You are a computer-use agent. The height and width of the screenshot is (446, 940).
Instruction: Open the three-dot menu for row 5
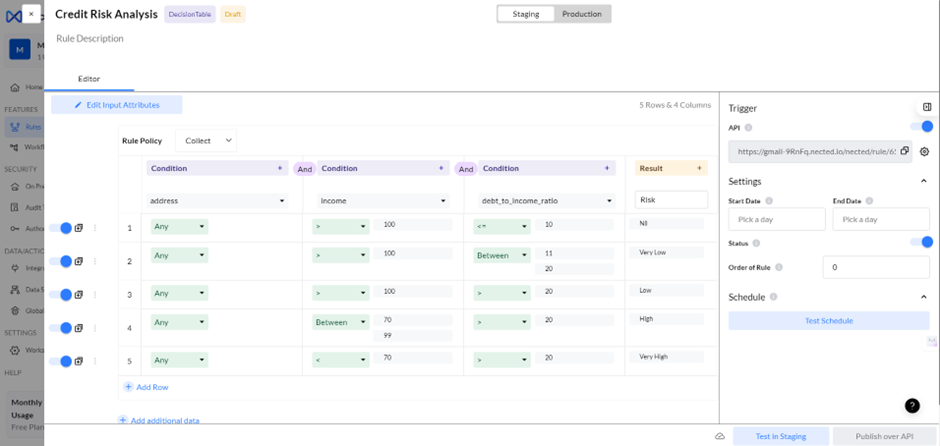tap(95, 361)
